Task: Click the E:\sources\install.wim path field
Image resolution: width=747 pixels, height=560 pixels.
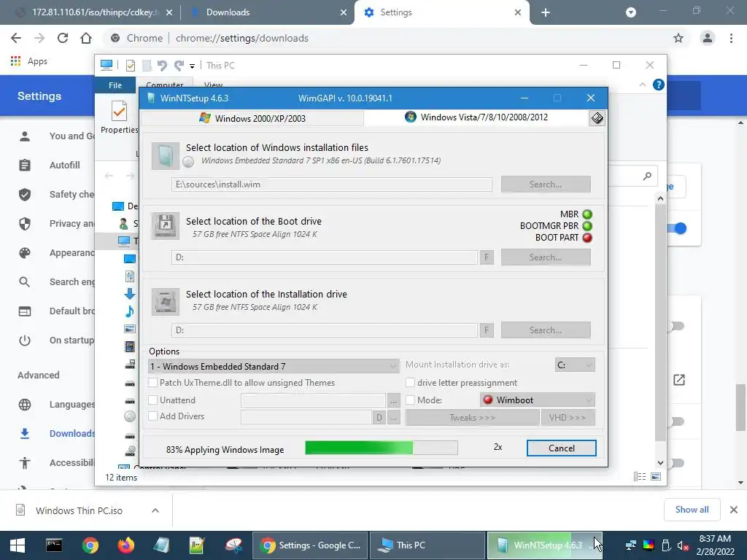Action: [332, 184]
